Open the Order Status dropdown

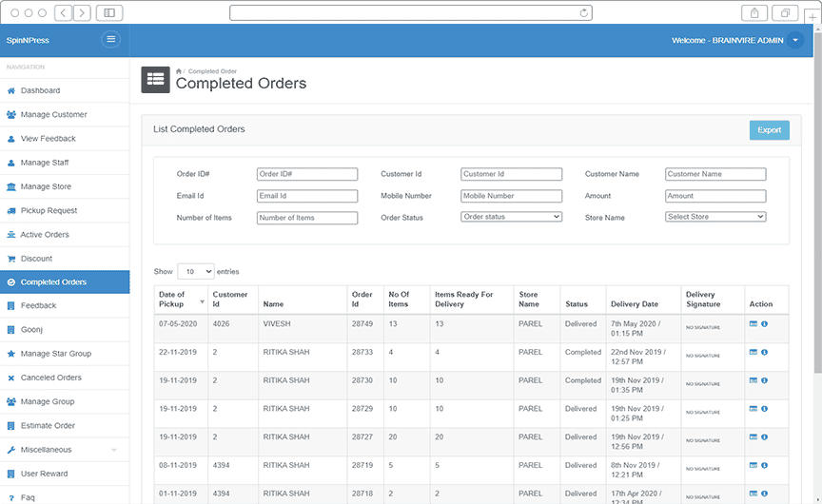[512, 217]
